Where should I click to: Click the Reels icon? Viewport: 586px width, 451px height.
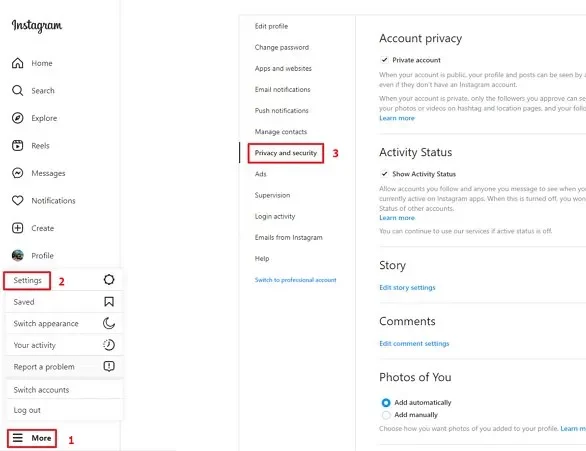[18, 145]
